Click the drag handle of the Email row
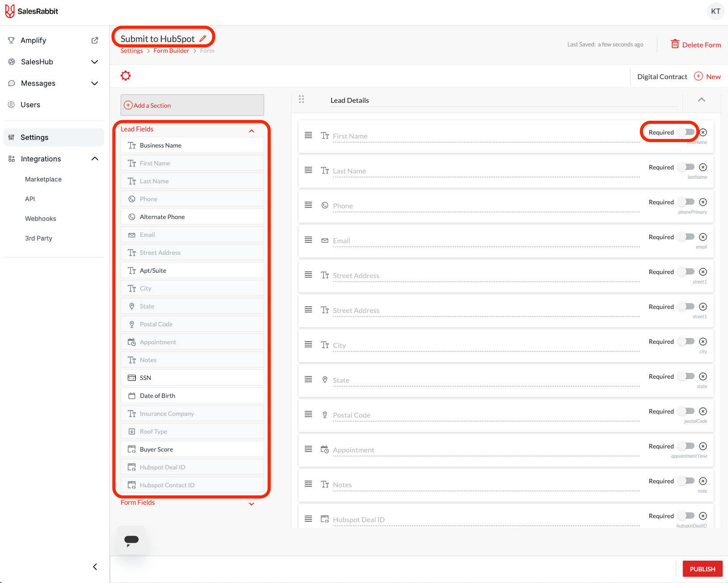Screen dimensions: 728x583 (x=308, y=240)
